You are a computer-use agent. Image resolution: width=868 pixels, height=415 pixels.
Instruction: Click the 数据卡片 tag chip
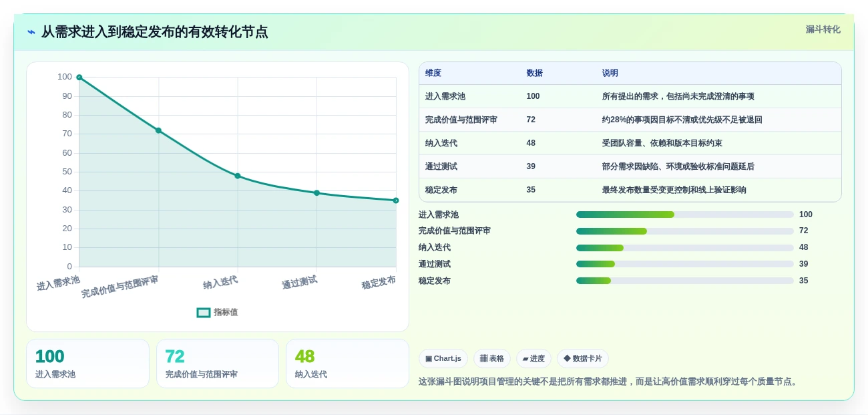pos(583,359)
